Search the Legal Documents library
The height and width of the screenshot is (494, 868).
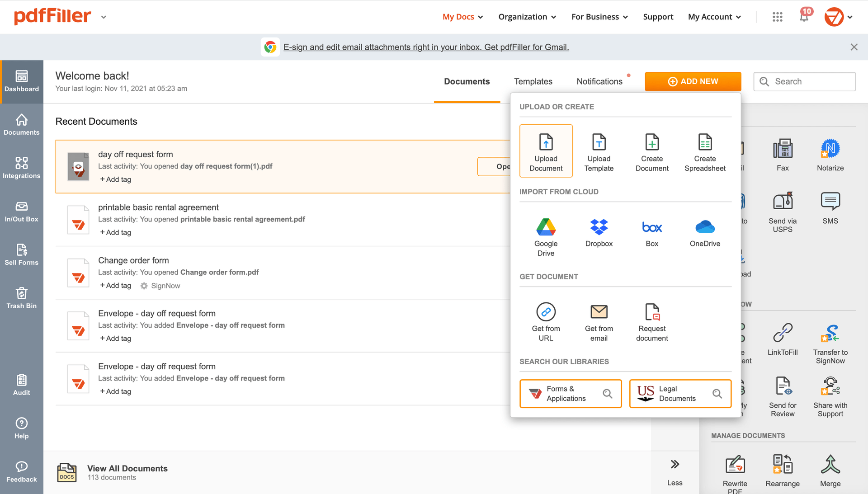(x=718, y=393)
